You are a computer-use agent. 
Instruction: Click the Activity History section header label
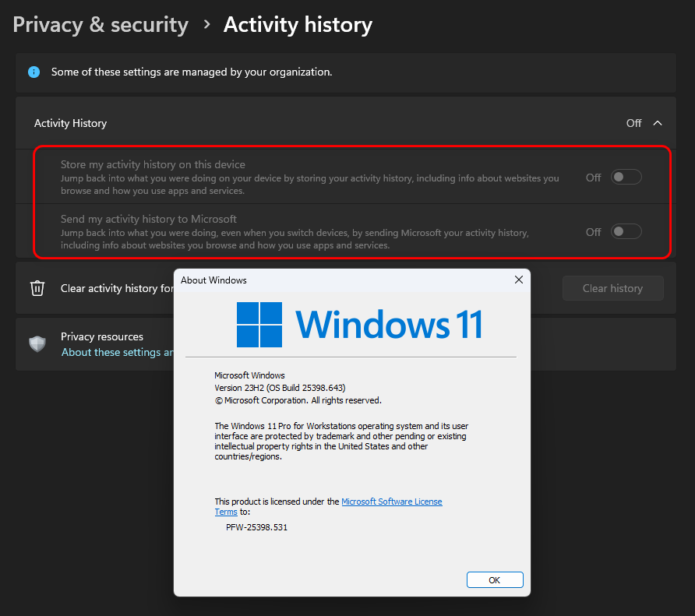pos(70,123)
